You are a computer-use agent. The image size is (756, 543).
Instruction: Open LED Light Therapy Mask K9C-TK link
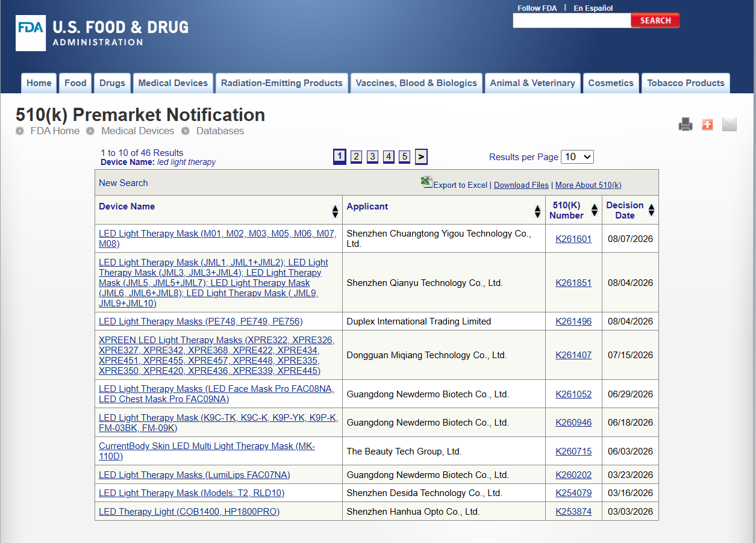click(x=218, y=423)
